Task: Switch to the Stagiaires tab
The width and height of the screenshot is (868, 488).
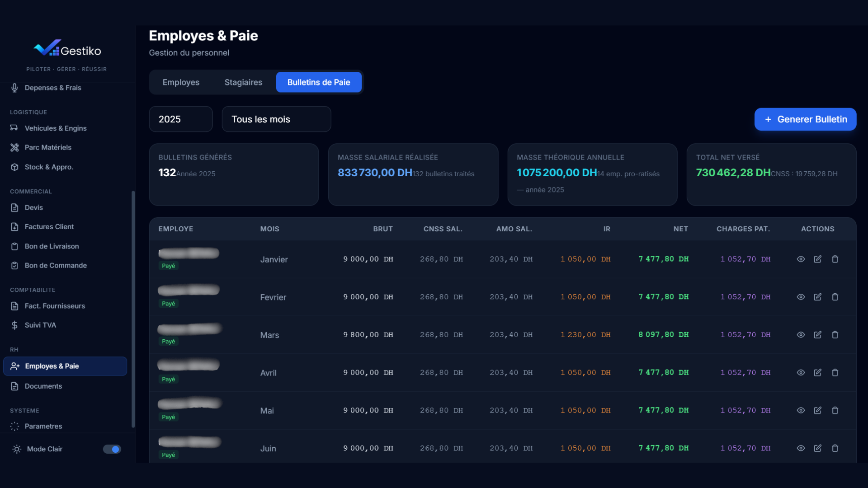Action: 243,82
